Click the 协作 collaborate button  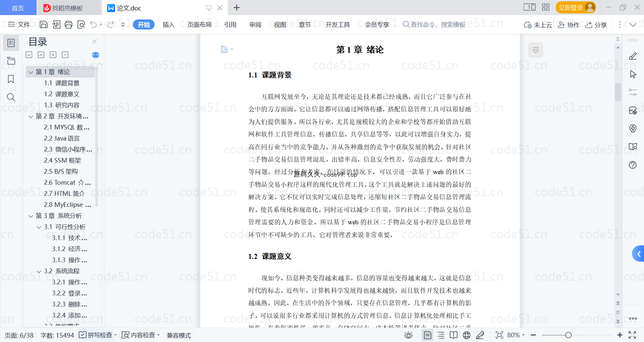(x=569, y=24)
